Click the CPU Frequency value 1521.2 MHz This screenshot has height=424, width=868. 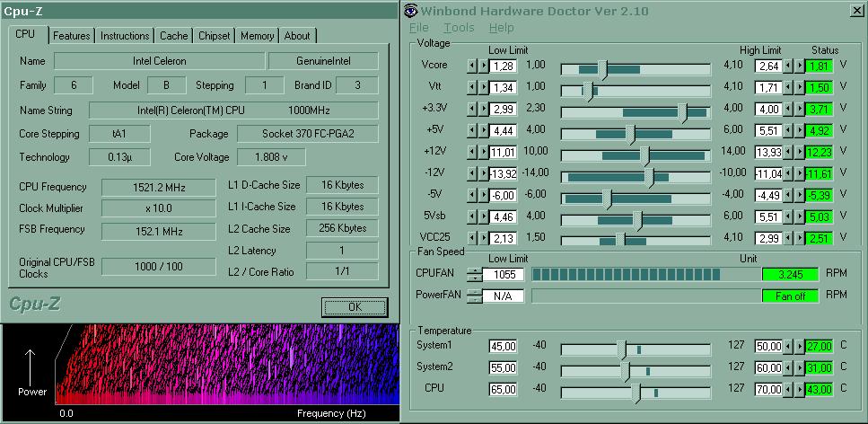pos(159,188)
